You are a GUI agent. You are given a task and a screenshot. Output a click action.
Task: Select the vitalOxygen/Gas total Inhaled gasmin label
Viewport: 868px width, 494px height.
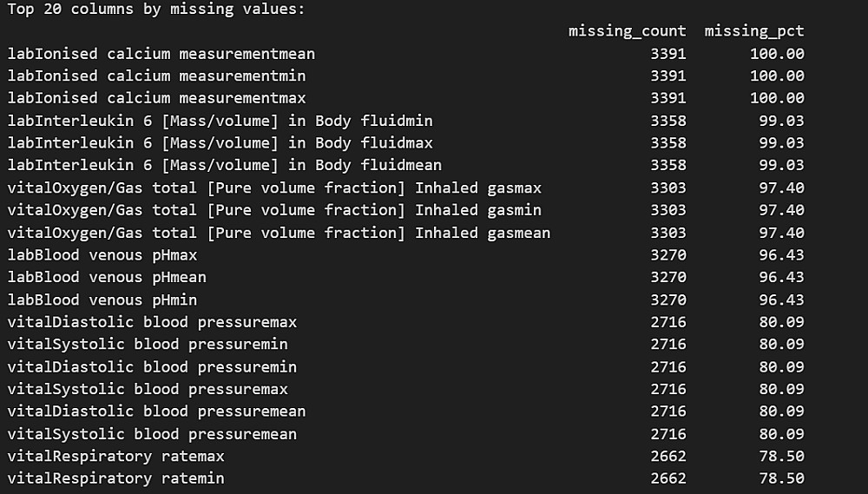tap(274, 210)
